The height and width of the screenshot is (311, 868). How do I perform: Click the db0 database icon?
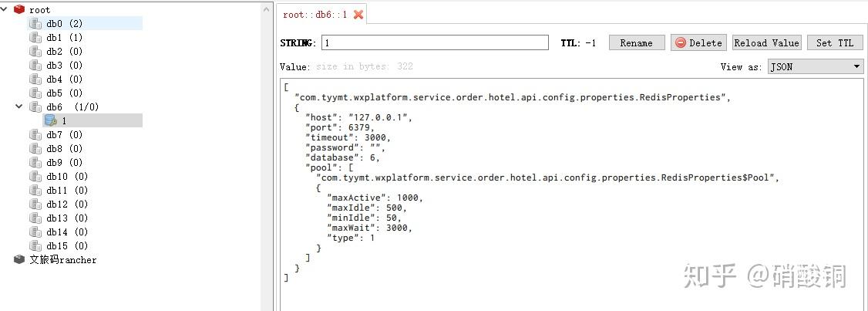click(35, 23)
